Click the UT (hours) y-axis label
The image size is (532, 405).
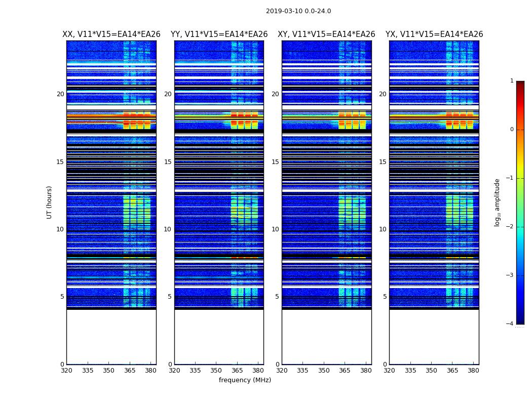pos(50,202)
